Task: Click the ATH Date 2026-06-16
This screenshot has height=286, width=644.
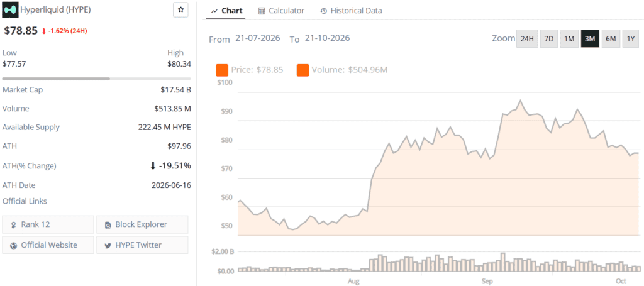Action: coord(171,185)
